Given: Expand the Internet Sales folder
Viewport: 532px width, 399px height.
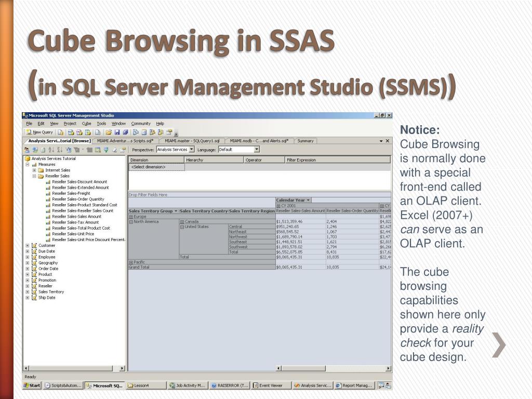Looking at the screenshot, I should [x=34, y=170].
